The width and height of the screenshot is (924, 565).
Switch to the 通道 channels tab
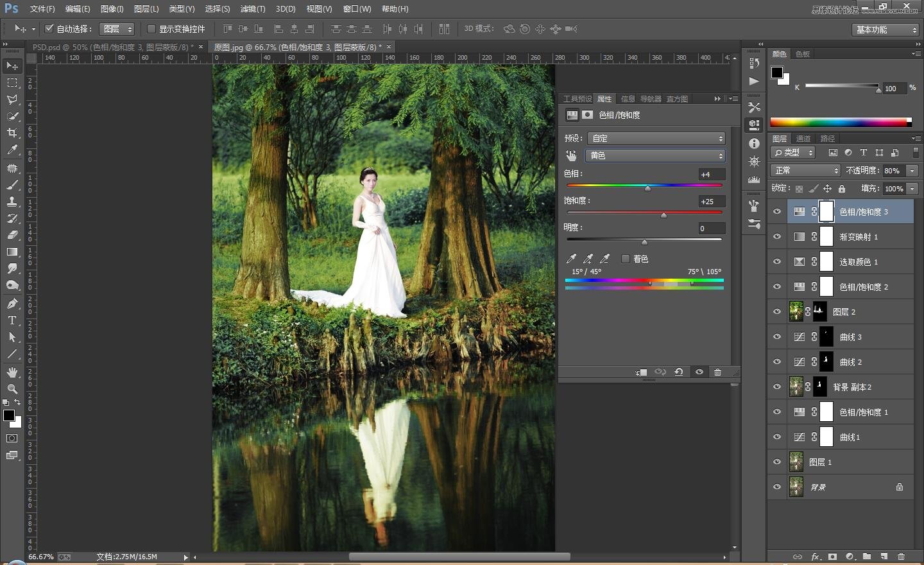tap(803, 139)
